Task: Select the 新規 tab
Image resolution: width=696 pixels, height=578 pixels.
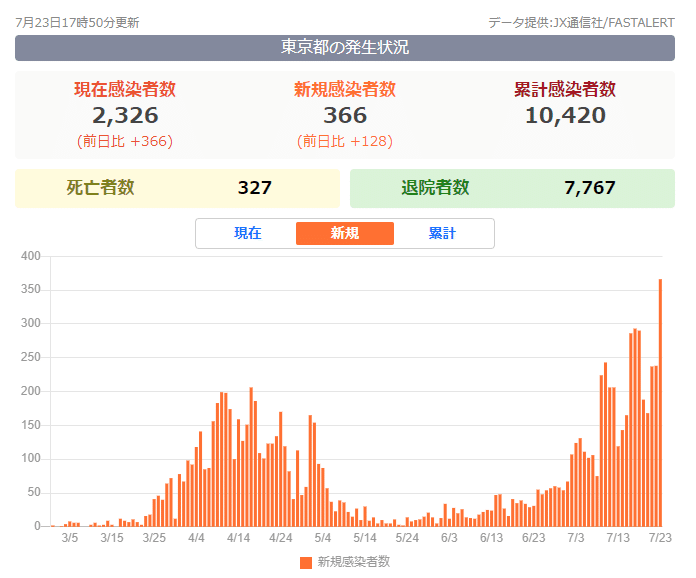Action: [345, 234]
